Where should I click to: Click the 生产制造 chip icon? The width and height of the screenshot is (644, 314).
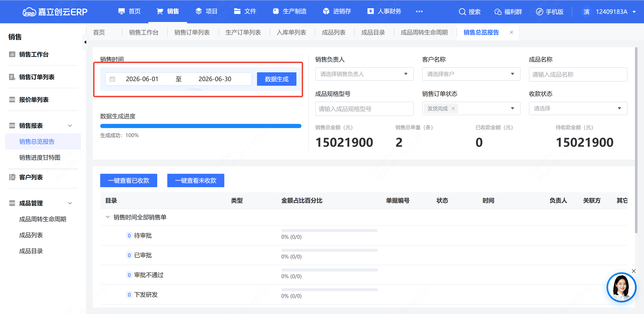pyautogui.click(x=276, y=11)
